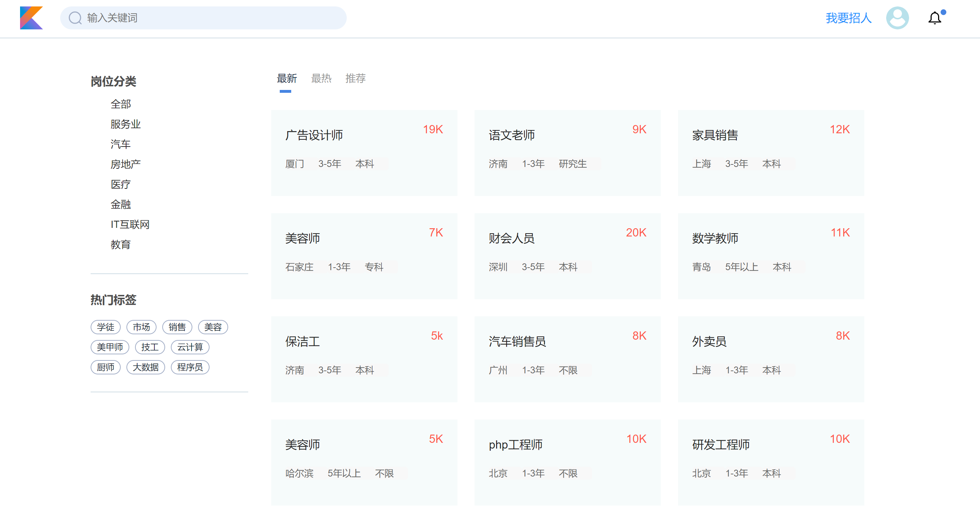Click the 大数据 hot tag
Screen dimensions: 980x517
[x=145, y=367]
